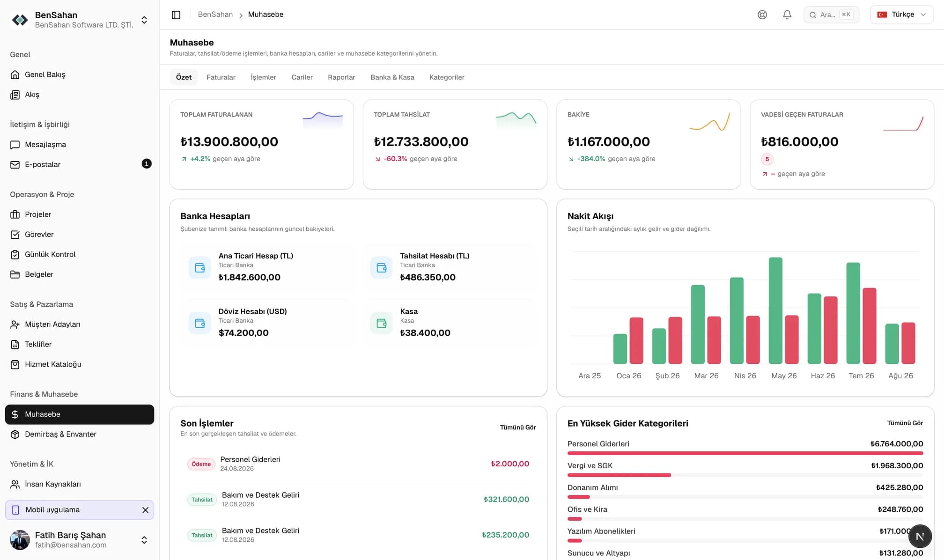
Task: Open the İnsan Kaynakları sidebar item
Action: (80, 484)
